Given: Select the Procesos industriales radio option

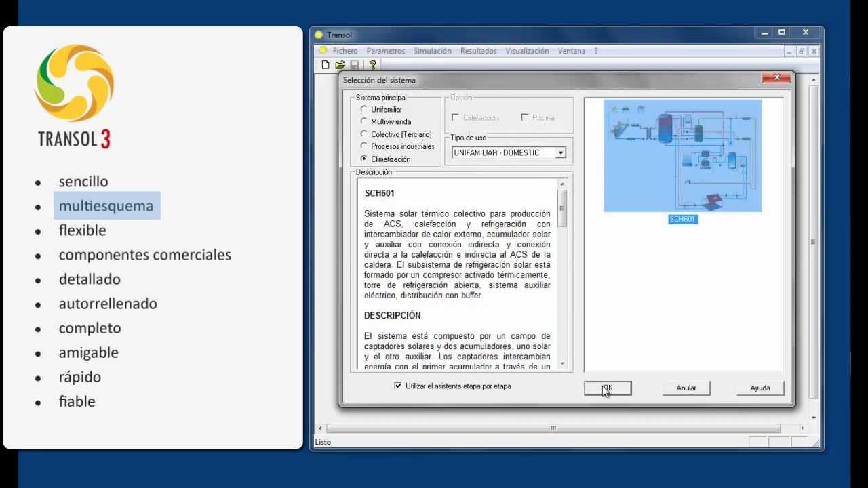Looking at the screenshot, I should 364,146.
